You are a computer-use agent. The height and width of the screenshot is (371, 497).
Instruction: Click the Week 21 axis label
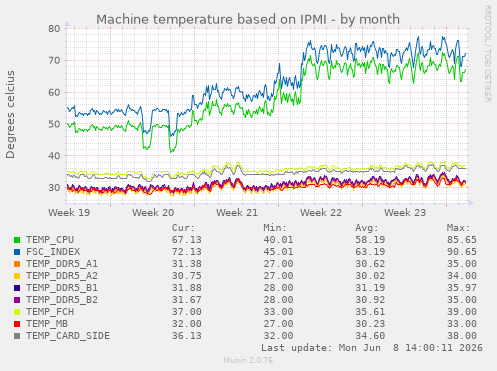pyautogui.click(x=237, y=213)
